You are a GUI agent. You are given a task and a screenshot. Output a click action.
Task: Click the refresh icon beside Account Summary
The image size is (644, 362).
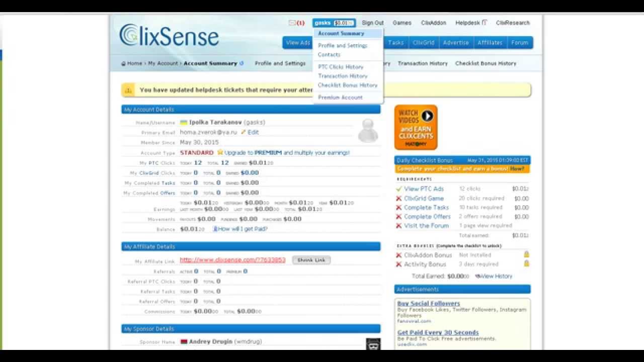[x=242, y=63]
